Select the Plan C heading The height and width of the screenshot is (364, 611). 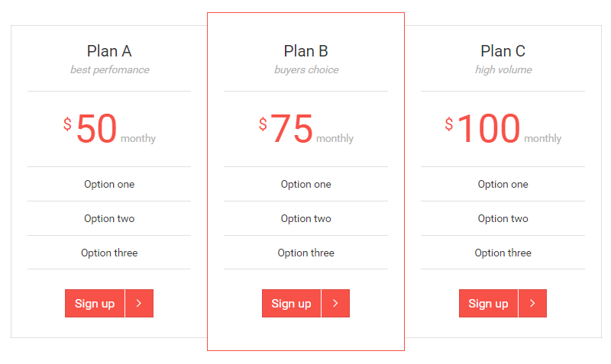(x=503, y=51)
